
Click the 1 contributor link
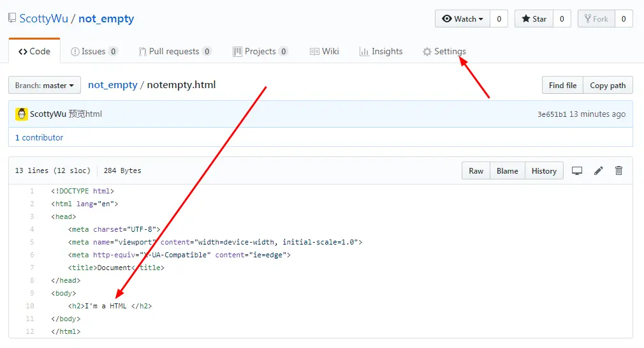click(40, 137)
